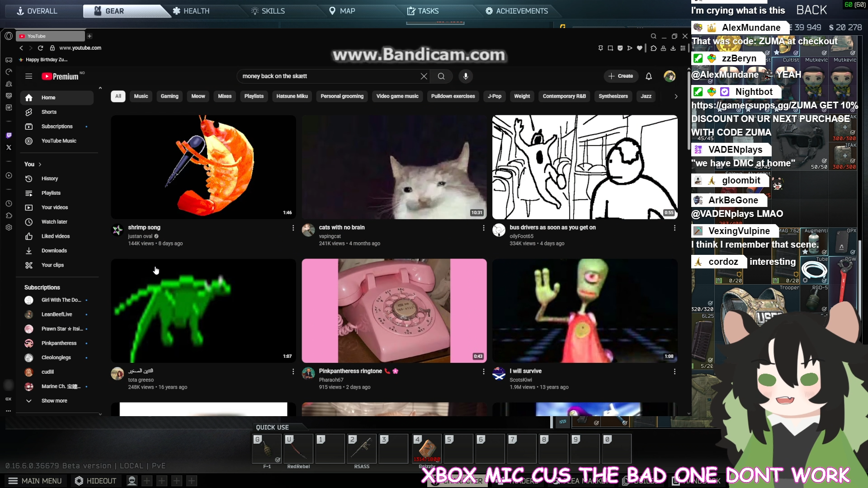Reload the browser page

[x=40, y=48]
